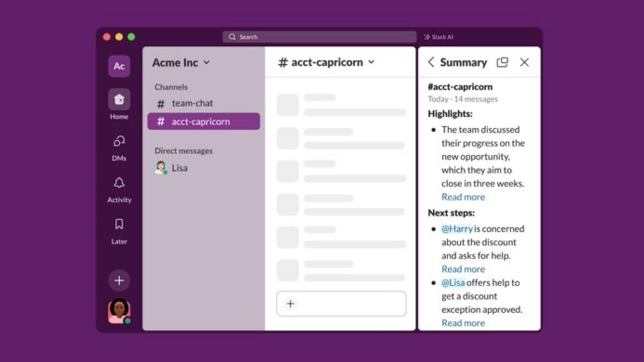Open the DMs icon in the sidebar

click(119, 142)
